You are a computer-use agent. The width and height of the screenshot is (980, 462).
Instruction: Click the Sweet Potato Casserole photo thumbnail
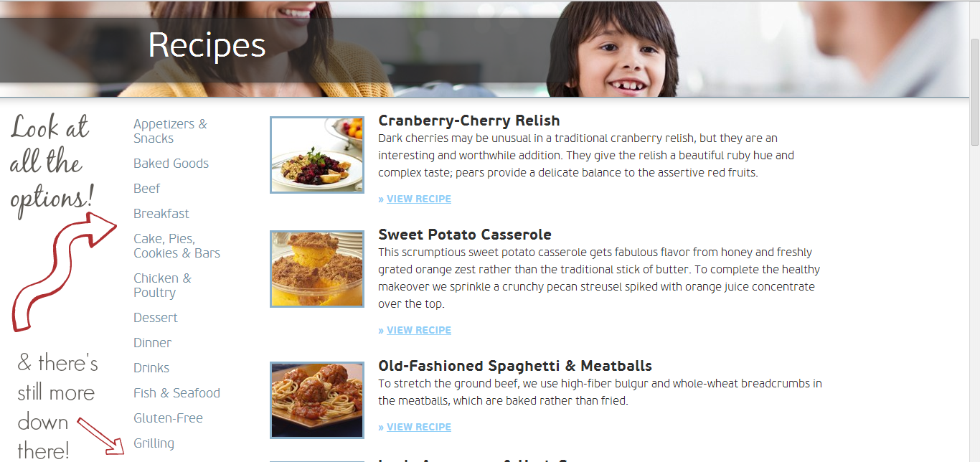[x=317, y=269]
